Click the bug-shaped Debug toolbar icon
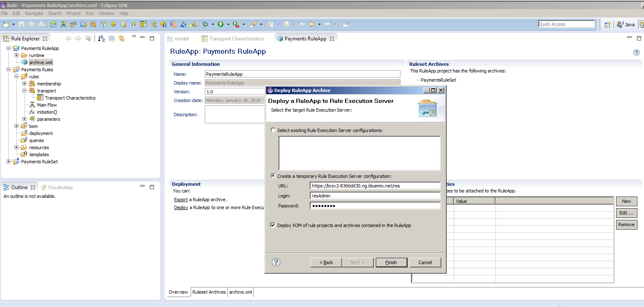 [206, 24]
